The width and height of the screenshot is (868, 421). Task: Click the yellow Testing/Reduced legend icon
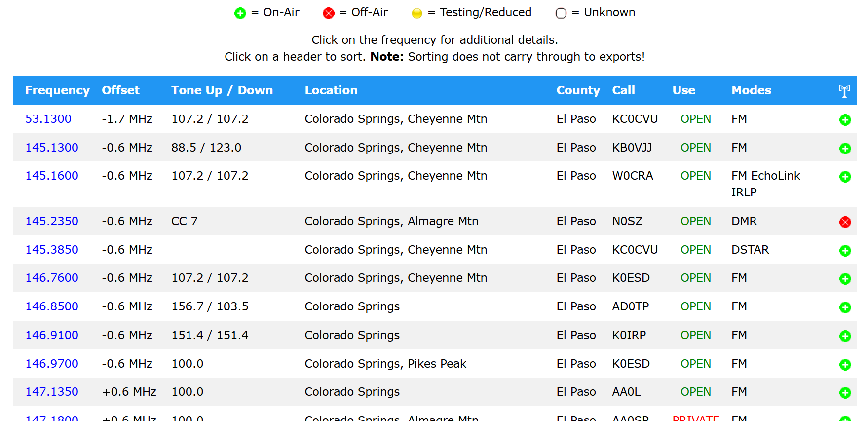click(x=417, y=13)
